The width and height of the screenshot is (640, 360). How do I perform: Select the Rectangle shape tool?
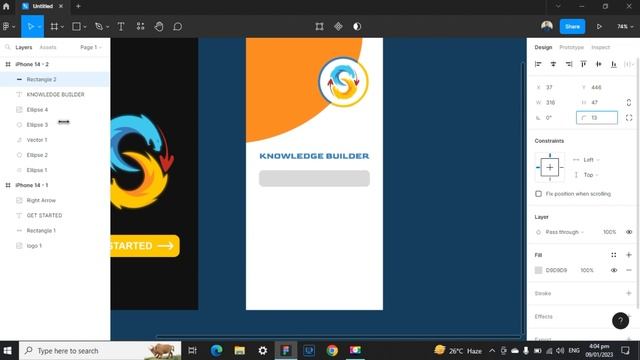pos(76,27)
